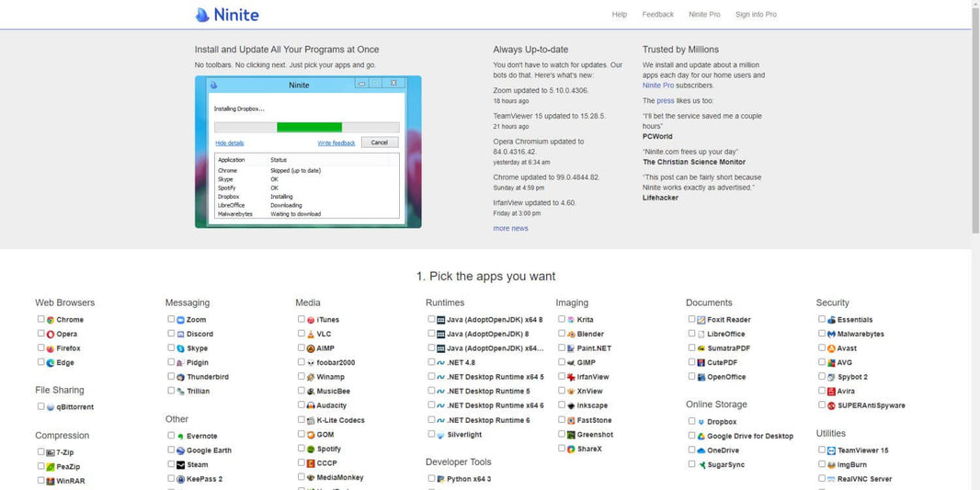The height and width of the screenshot is (490, 980).
Task: Click Sign into Pro
Action: click(x=757, y=15)
